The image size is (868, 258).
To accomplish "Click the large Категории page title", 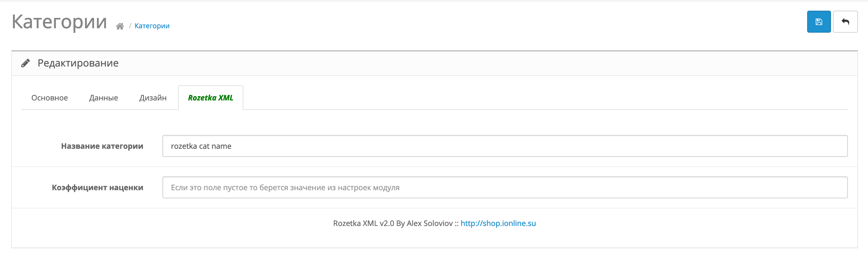I will [59, 22].
